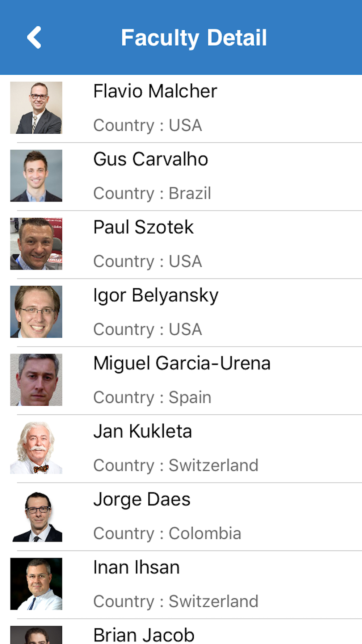
Task: Tap Inan Ihsan's photo thumbnail
Action: [36, 584]
